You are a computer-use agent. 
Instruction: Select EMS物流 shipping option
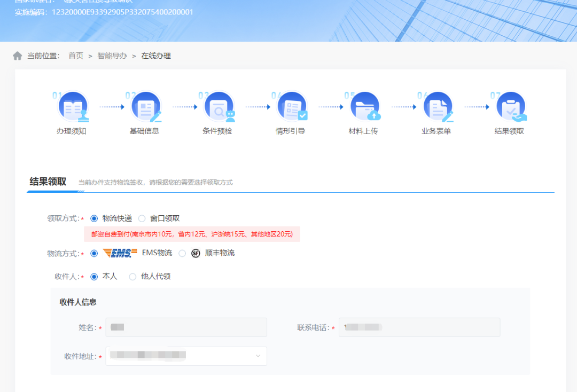pyautogui.click(x=95, y=253)
